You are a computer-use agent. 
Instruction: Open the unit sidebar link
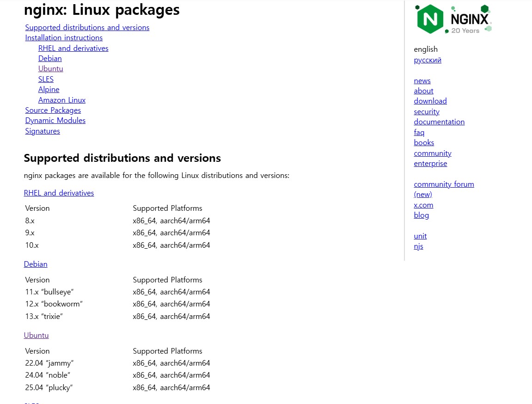[420, 236]
